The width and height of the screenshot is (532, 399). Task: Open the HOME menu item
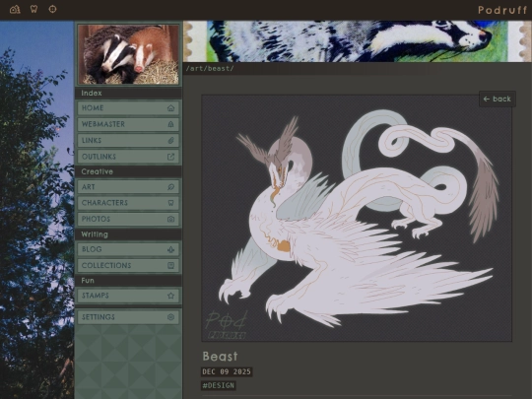pyautogui.click(x=128, y=108)
